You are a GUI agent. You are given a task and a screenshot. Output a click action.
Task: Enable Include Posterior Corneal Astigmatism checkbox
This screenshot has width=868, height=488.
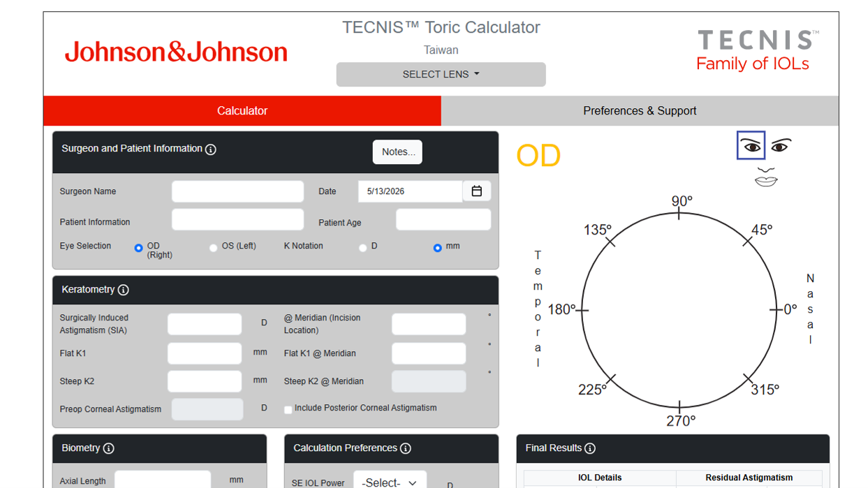[x=288, y=410]
